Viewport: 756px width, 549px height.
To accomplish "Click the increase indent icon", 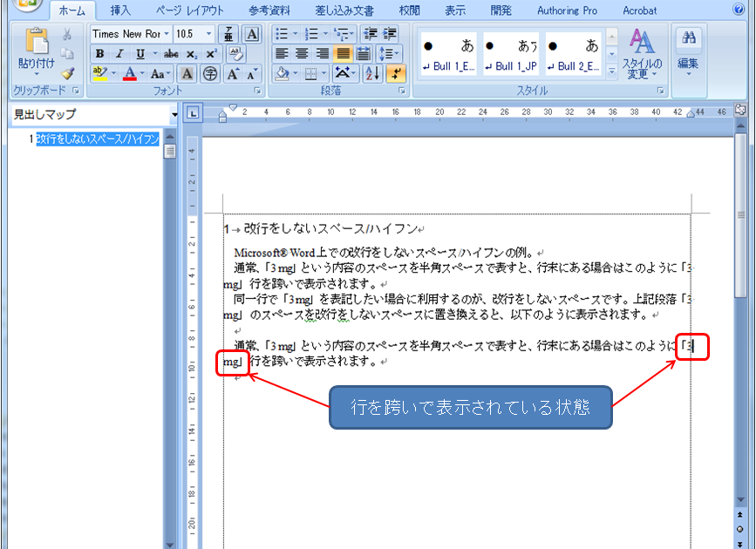I will [x=390, y=34].
